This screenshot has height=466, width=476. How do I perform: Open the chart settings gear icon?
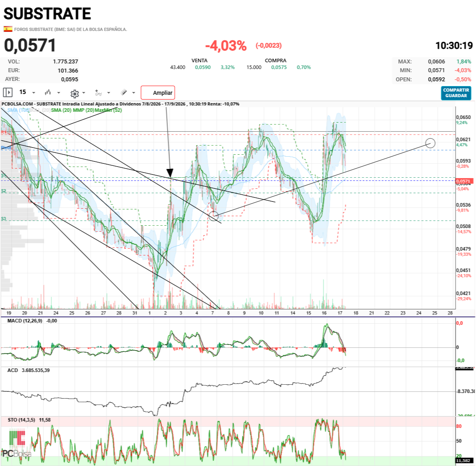74,94
